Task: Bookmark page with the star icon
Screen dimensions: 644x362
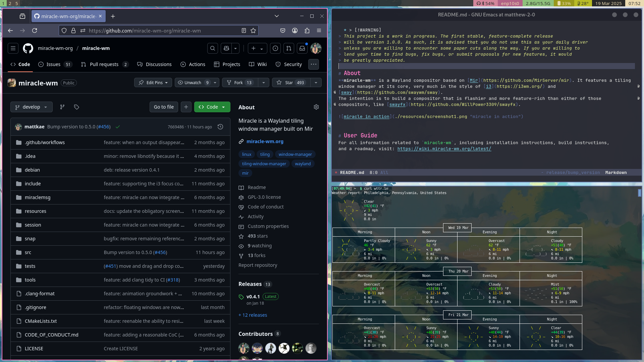Action: [253, 31]
